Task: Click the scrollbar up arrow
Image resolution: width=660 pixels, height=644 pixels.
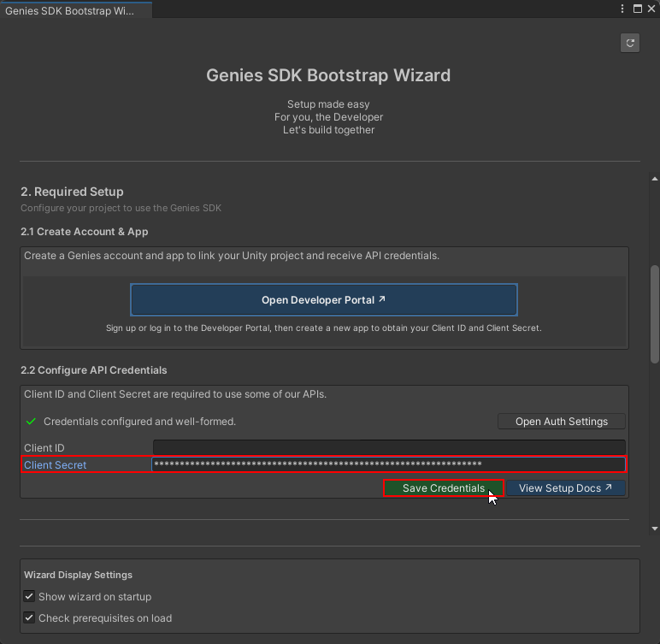Action: 655,179
